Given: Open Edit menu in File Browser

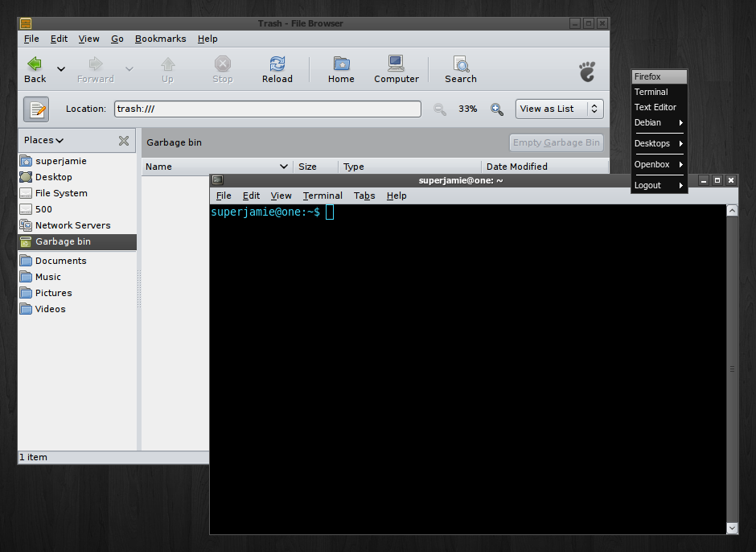Looking at the screenshot, I should [x=59, y=39].
